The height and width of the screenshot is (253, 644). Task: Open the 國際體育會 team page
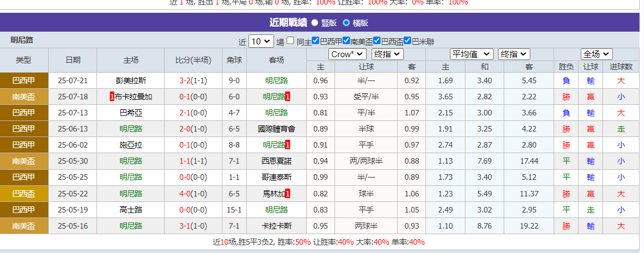276,129
